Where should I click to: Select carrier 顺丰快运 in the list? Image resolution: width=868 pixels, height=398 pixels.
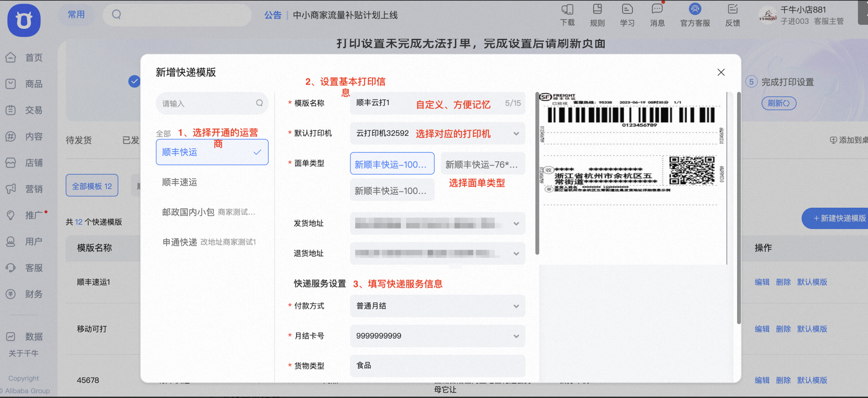[x=212, y=152]
